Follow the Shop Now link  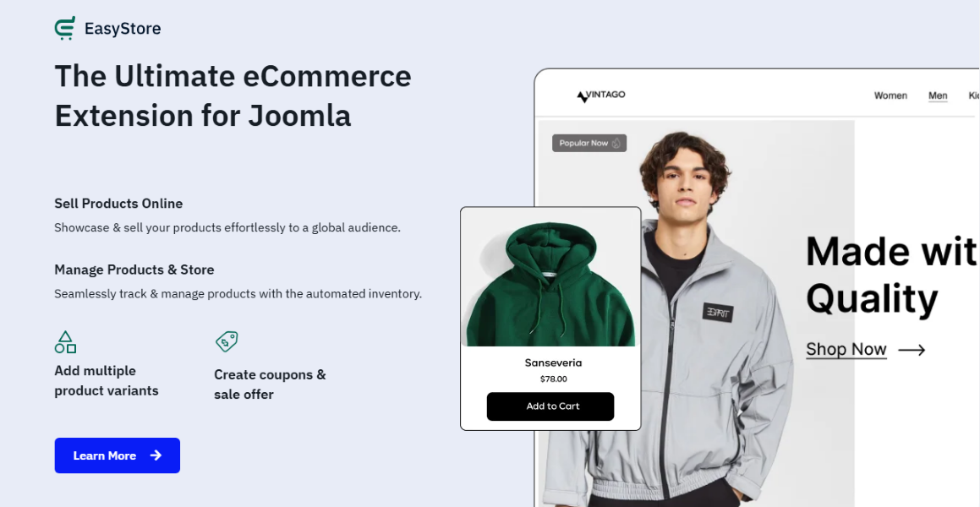click(846, 349)
